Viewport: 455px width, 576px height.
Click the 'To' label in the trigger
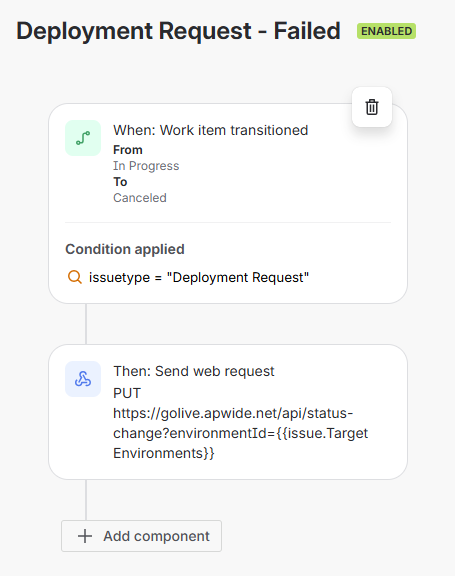tap(120, 182)
